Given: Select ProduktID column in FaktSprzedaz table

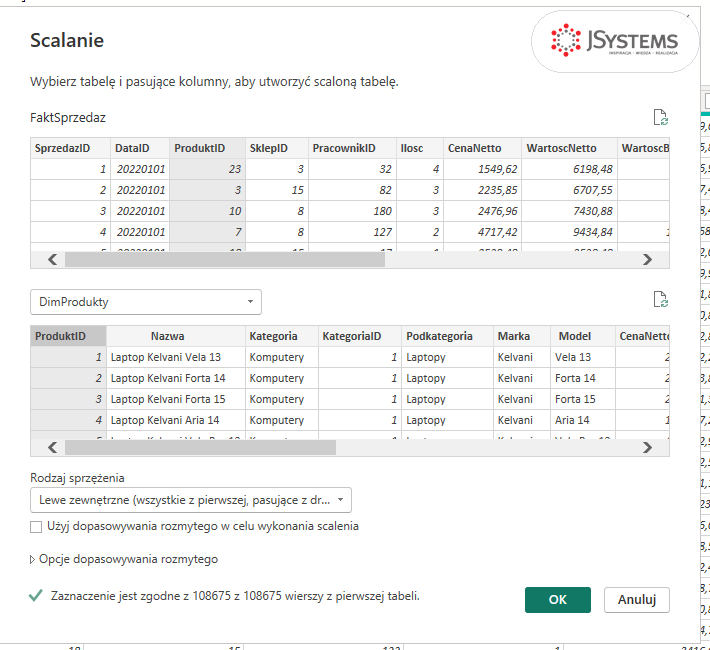Looking at the screenshot, I should click(x=207, y=148).
